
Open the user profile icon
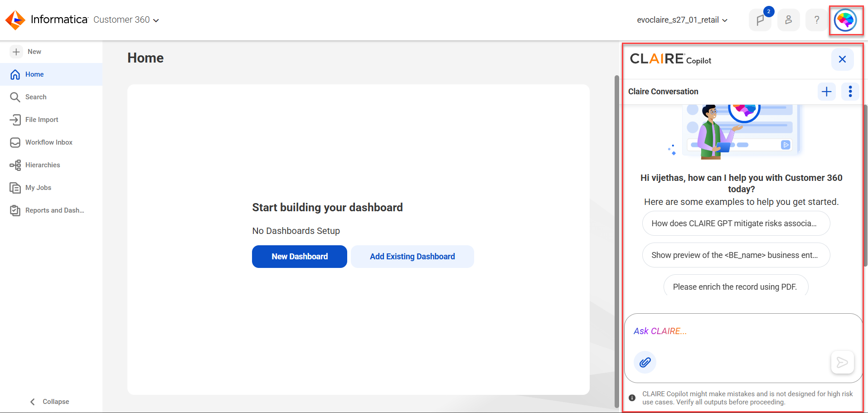click(789, 20)
